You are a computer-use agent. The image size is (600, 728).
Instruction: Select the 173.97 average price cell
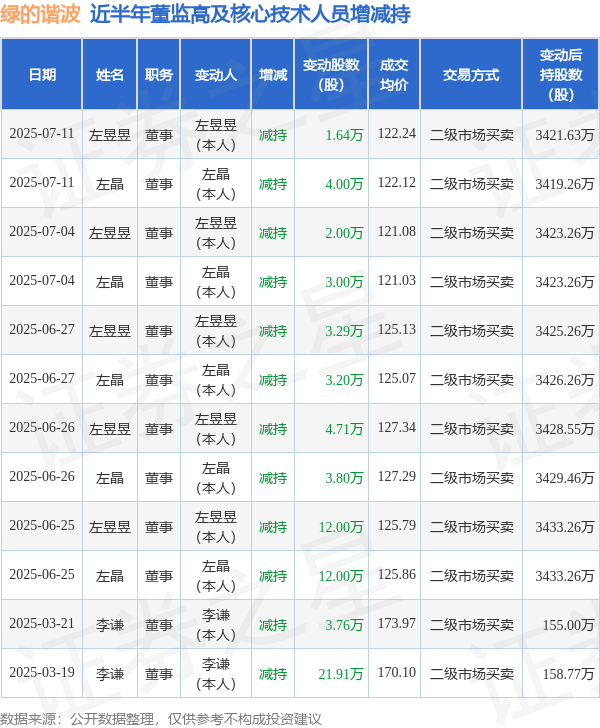click(x=397, y=624)
